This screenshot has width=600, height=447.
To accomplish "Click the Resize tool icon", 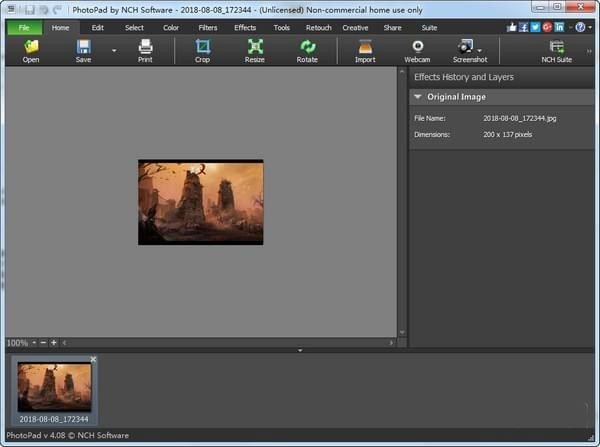I will click(x=255, y=47).
